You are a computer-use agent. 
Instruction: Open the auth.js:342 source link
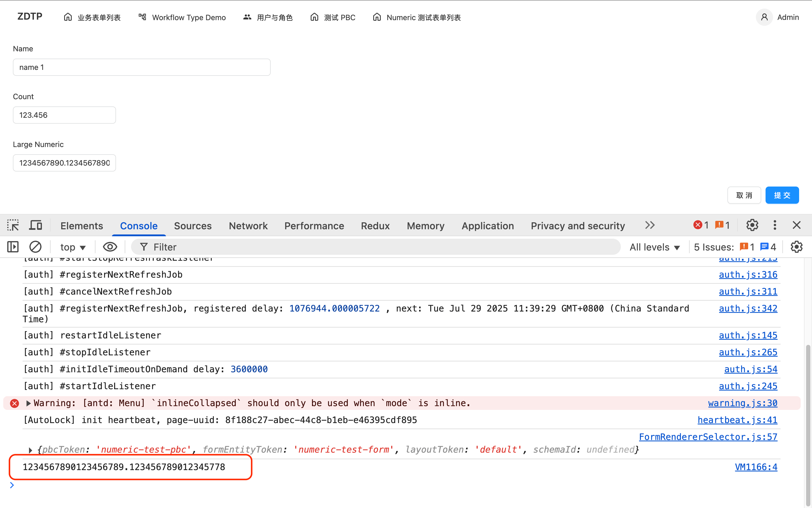coord(748,309)
